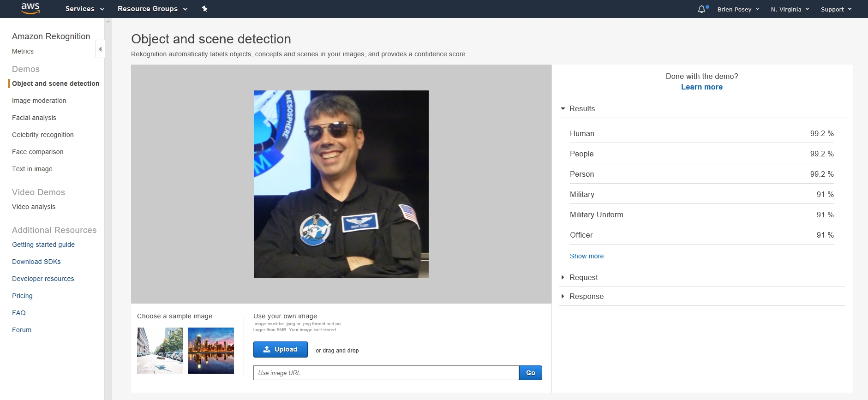Image resolution: width=868 pixels, height=400 pixels.
Task: Open the Face comparison demo
Action: 38,152
